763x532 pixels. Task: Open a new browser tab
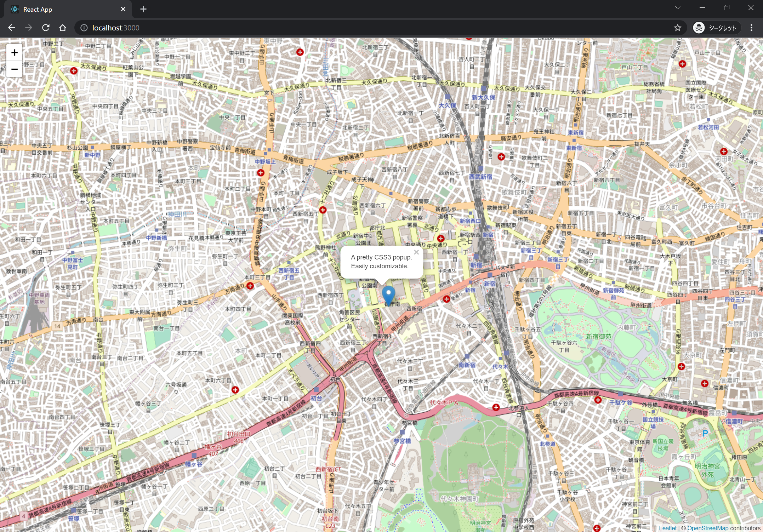[143, 9]
